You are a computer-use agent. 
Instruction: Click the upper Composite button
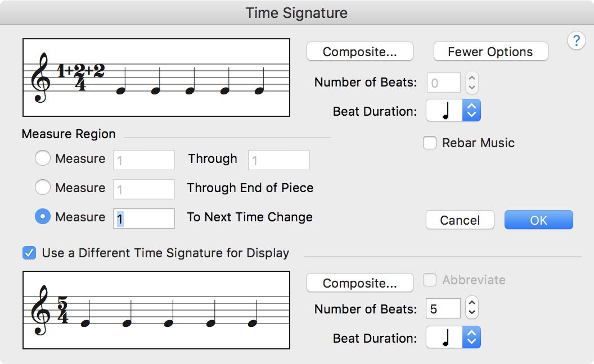pos(359,52)
